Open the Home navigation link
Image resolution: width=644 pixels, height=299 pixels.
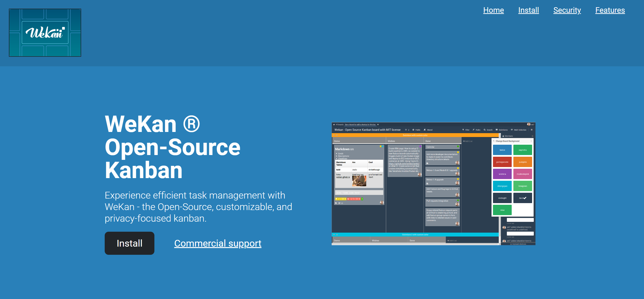click(493, 10)
